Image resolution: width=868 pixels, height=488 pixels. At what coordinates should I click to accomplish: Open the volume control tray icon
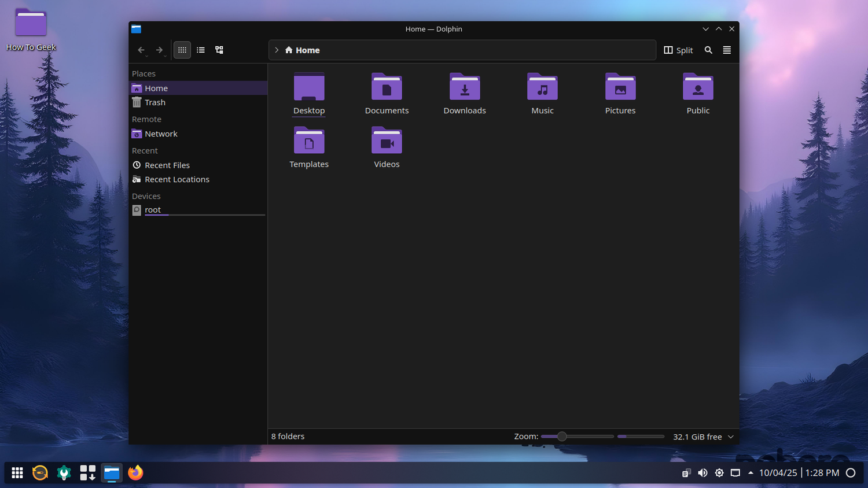(x=703, y=473)
